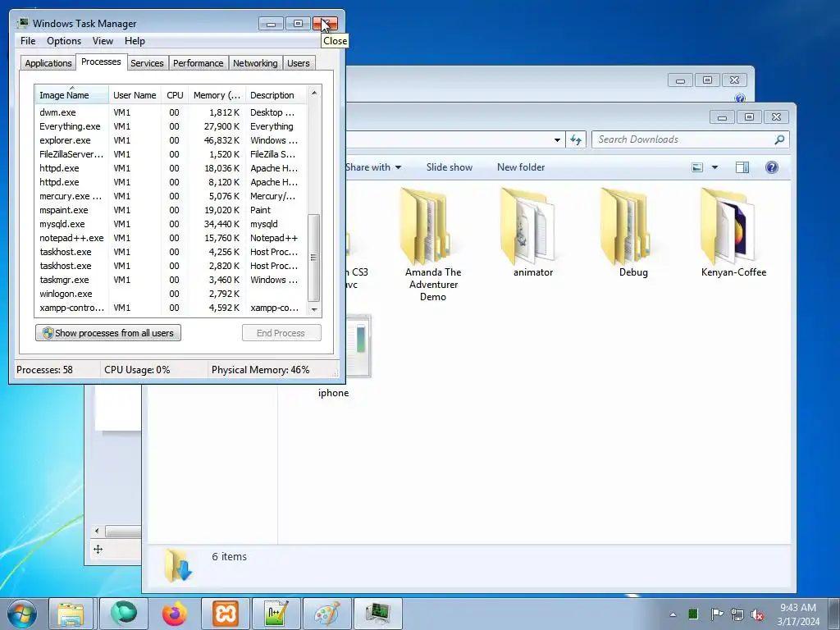The height and width of the screenshot is (630, 840).
Task: Click the change view icon in Explorer
Action: [x=697, y=167]
